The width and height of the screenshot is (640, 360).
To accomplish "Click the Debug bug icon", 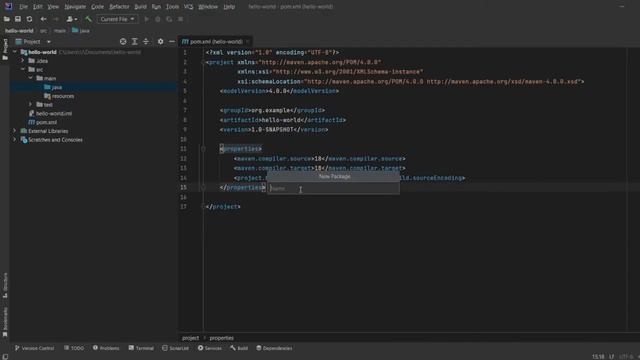I will 158,19.
